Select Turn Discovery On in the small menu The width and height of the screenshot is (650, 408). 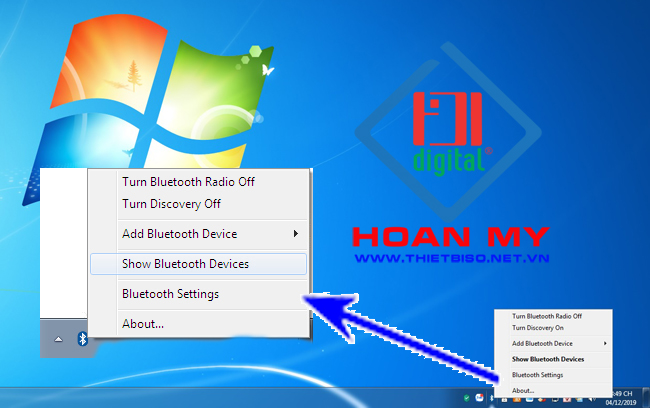click(539, 327)
